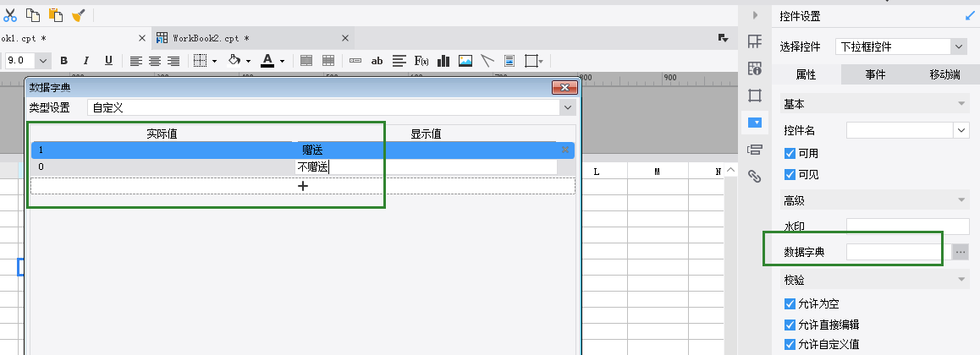Insert formula with the F(x) icon
Image resolution: width=980 pixels, height=355 pixels.
[421, 61]
